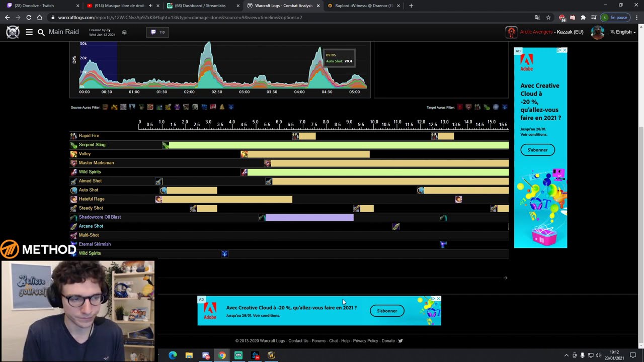
Task: Open the Warcraft Logs search
Action: 41,32
